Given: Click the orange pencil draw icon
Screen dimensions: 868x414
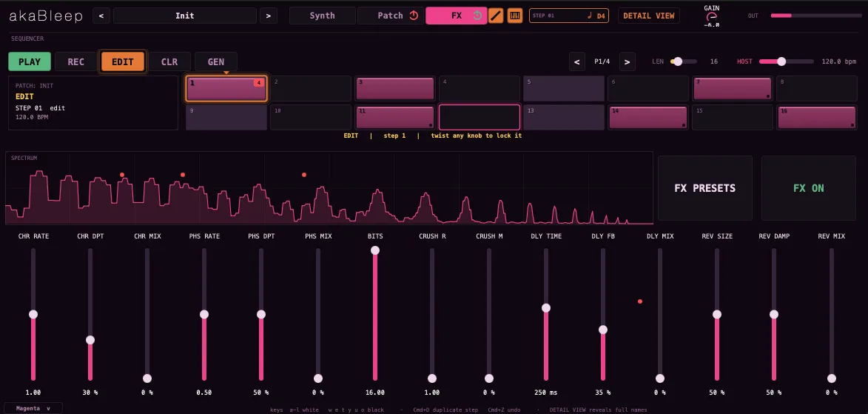Looking at the screenshot, I should pos(496,16).
